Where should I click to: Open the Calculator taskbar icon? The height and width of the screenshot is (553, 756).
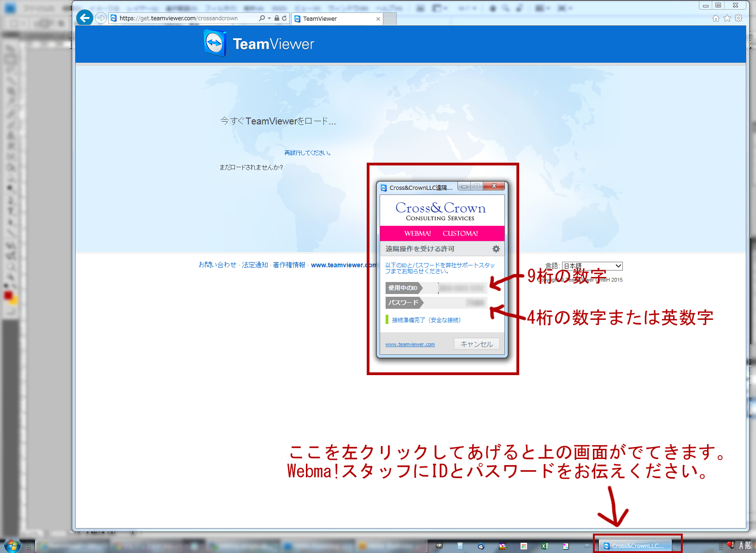pyautogui.click(x=460, y=546)
